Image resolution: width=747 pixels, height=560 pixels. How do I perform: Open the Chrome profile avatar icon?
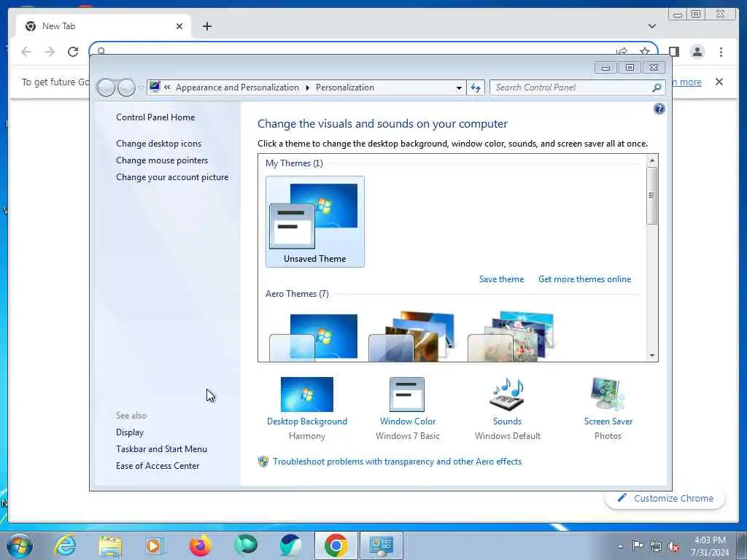click(697, 52)
